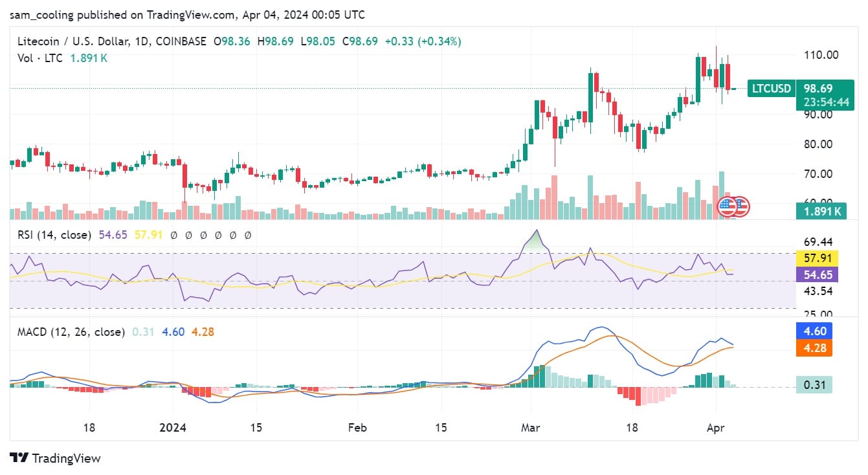Click the Apr label on time axis
Viewport: 868px width, 475px height.
pos(715,428)
